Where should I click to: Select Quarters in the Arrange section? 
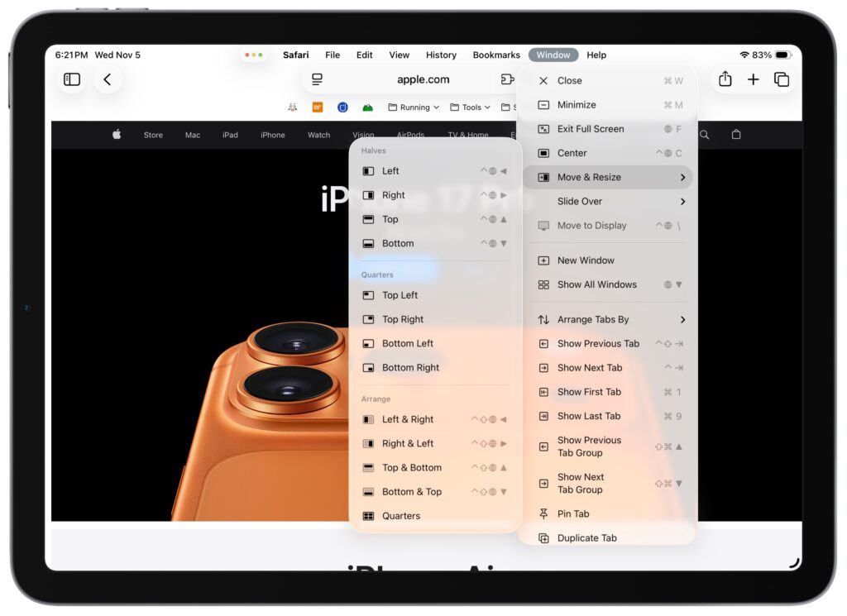pyautogui.click(x=400, y=515)
